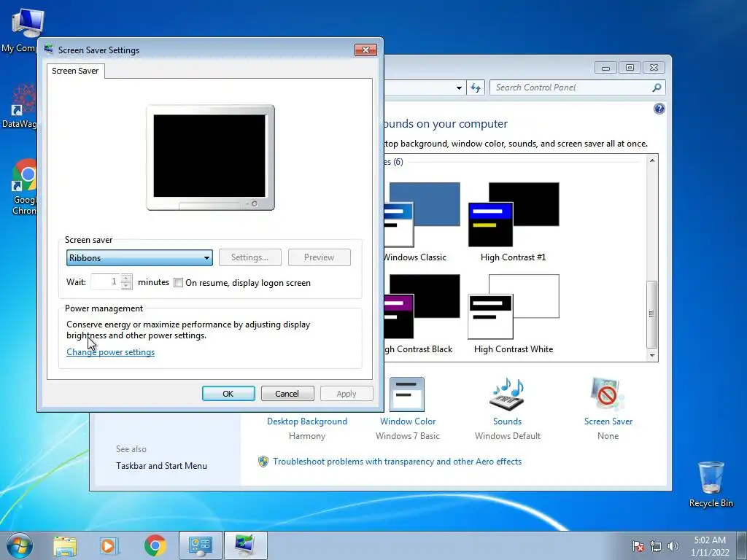Open the DataWag desktop shortcut
Image resolution: width=747 pixels, height=560 pixels.
20,106
